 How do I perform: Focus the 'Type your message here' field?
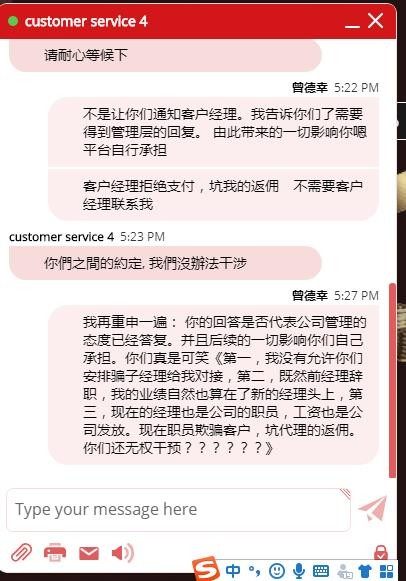pos(179,509)
